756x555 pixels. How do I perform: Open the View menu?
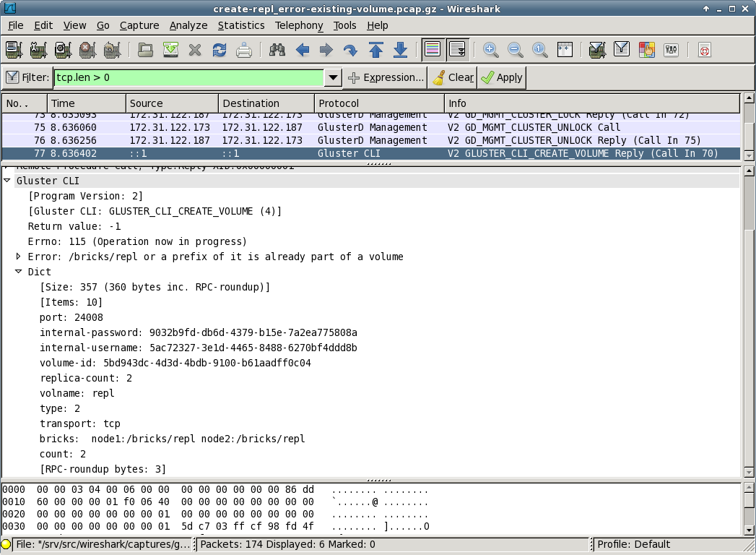(x=74, y=25)
